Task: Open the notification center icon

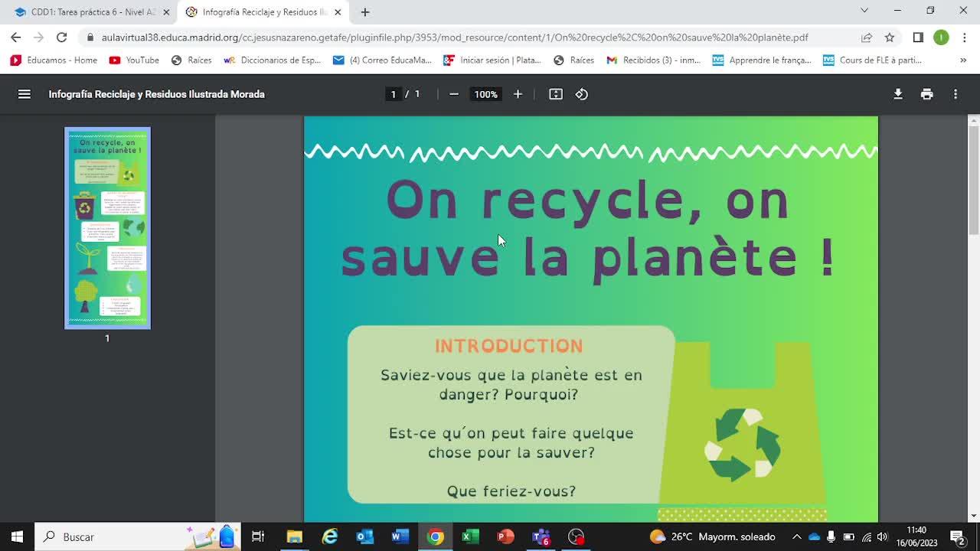Action: [957, 536]
